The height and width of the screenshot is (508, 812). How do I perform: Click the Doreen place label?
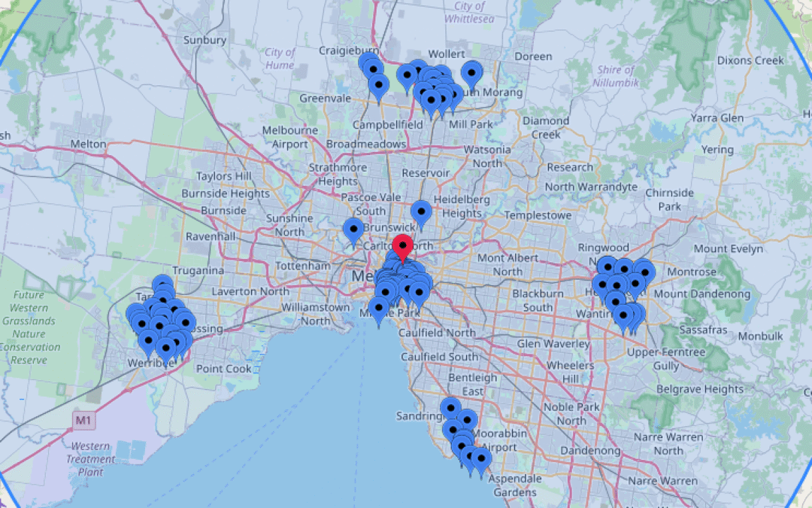pos(533,56)
